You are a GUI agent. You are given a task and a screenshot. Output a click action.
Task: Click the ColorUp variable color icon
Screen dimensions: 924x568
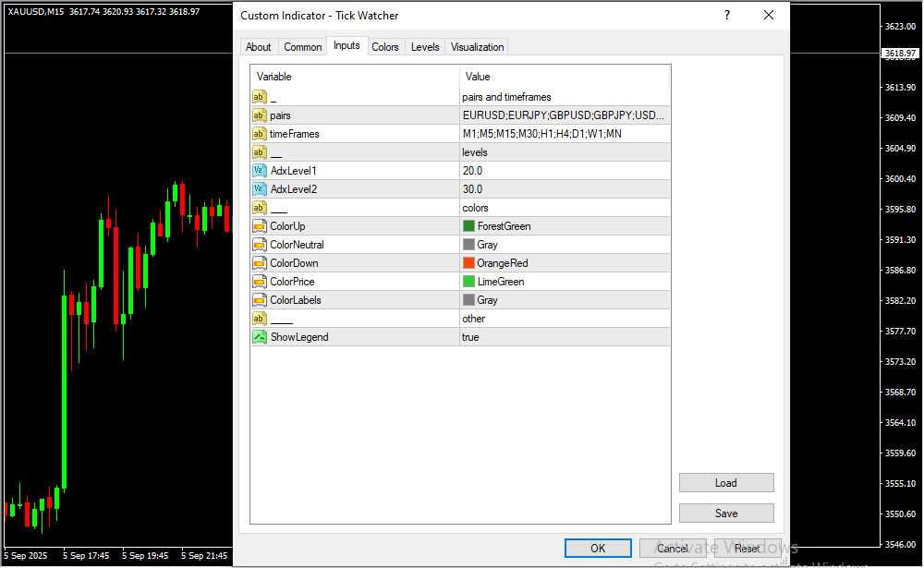259,226
